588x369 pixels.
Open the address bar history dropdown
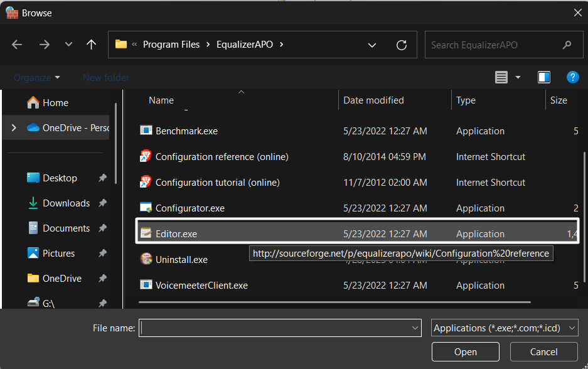[x=372, y=45]
